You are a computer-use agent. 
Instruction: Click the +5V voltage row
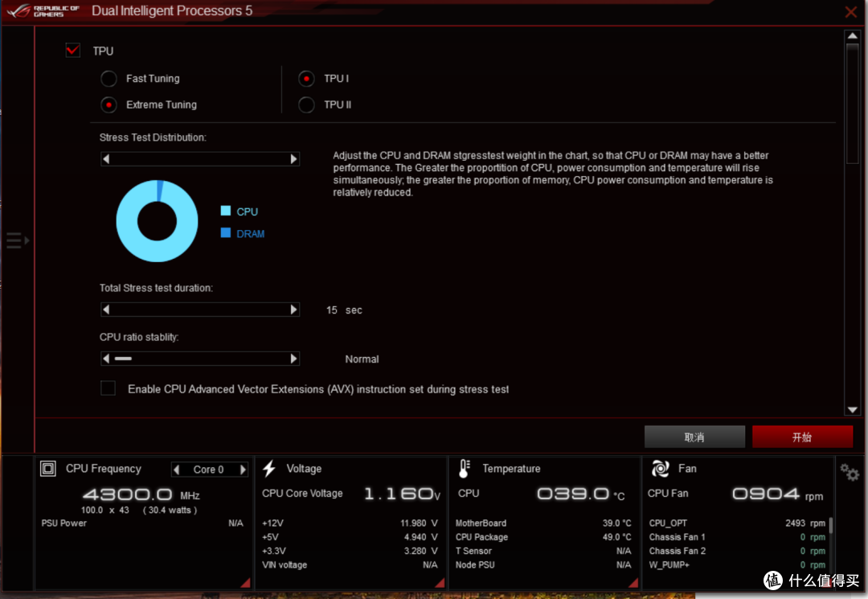(x=350, y=537)
